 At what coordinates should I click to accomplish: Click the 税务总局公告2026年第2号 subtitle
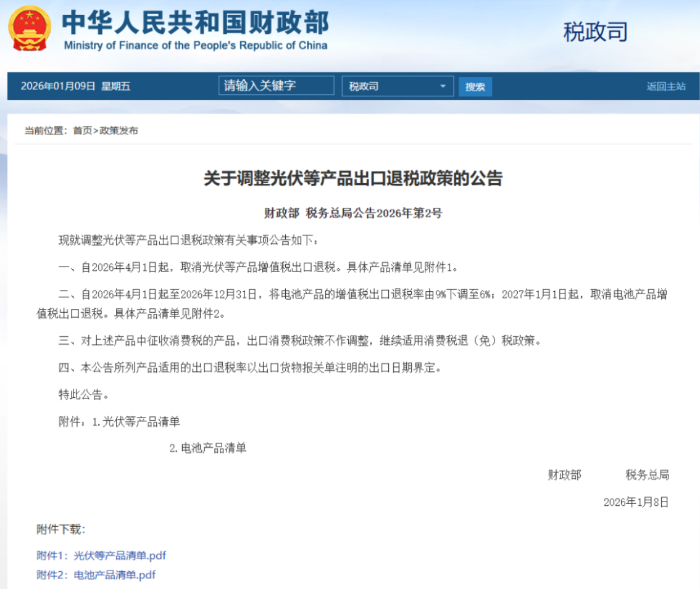pos(374,213)
